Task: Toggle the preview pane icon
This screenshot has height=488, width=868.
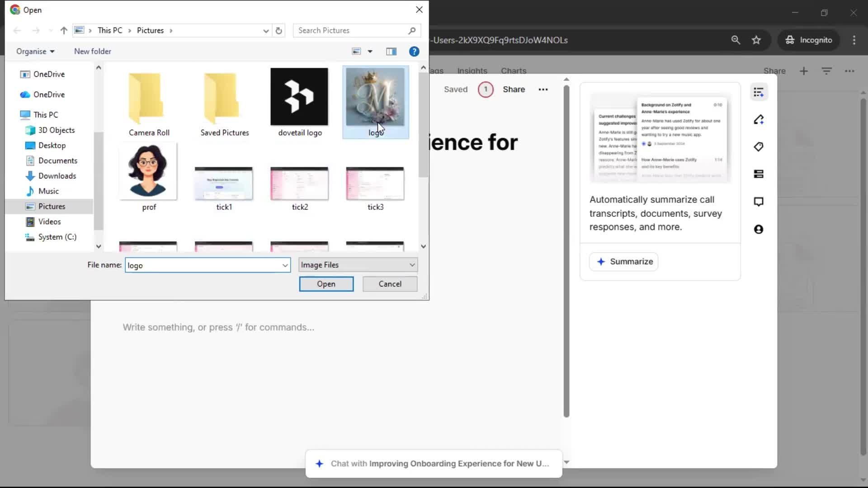Action: pyautogui.click(x=391, y=52)
